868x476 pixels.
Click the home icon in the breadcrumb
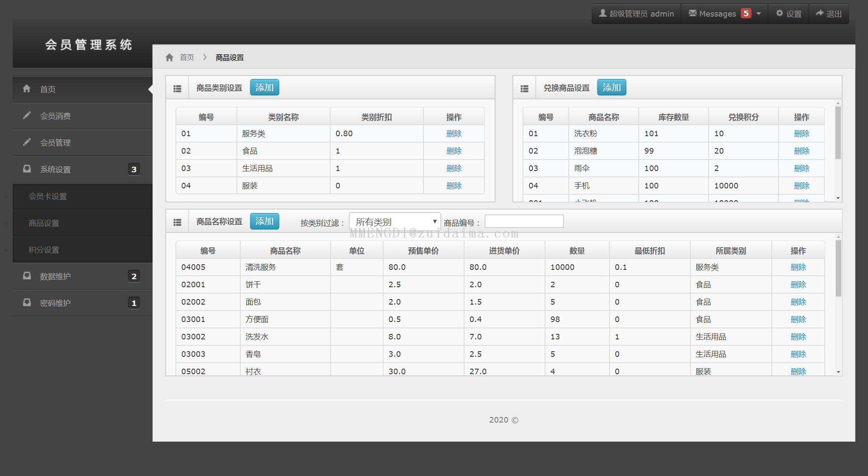pos(170,57)
